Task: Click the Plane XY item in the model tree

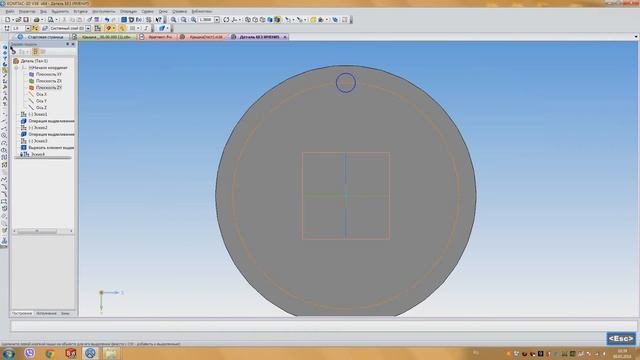Action: 45,74
